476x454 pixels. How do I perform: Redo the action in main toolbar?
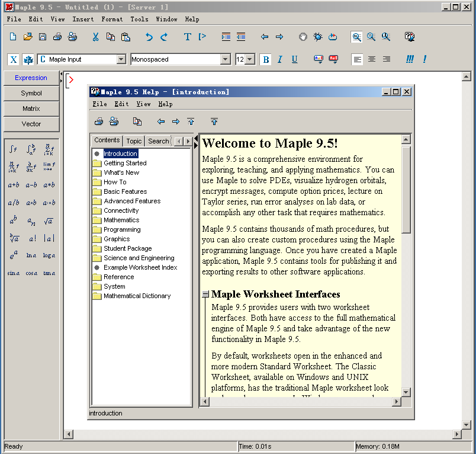(164, 37)
